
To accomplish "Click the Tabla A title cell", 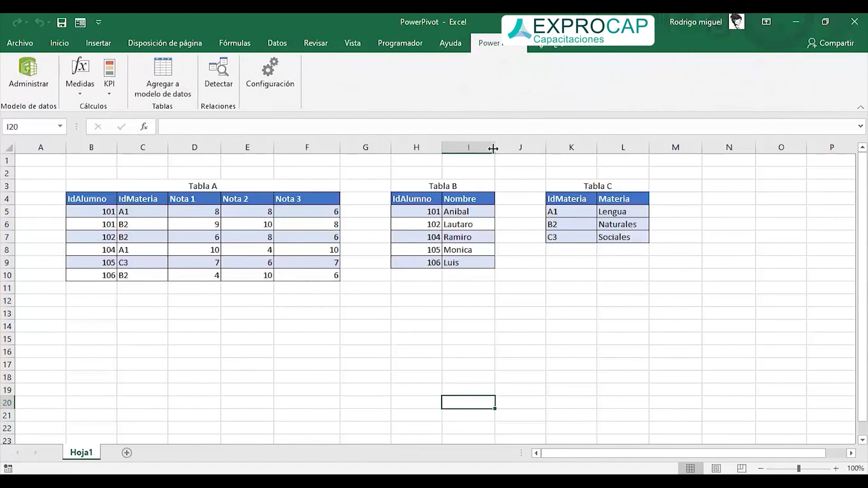I will 203,186.
